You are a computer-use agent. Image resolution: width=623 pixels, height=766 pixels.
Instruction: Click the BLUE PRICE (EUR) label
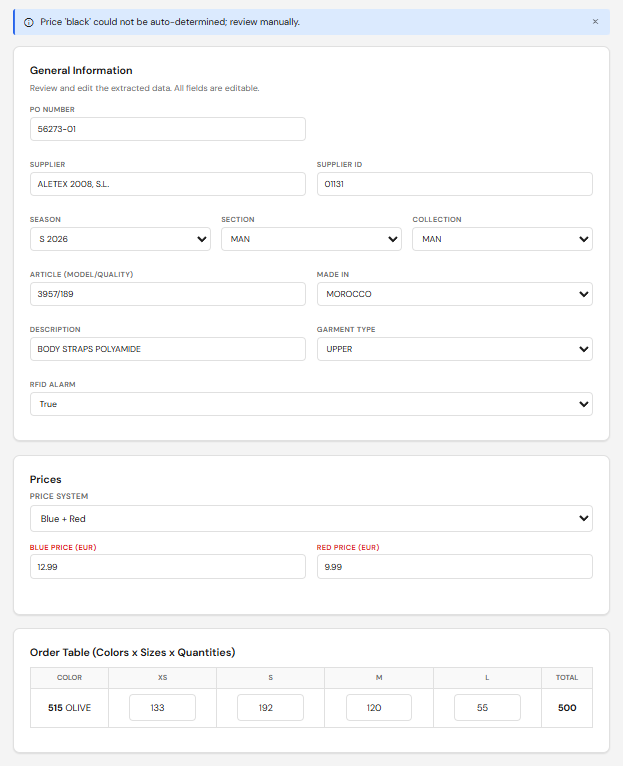(x=63, y=547)
